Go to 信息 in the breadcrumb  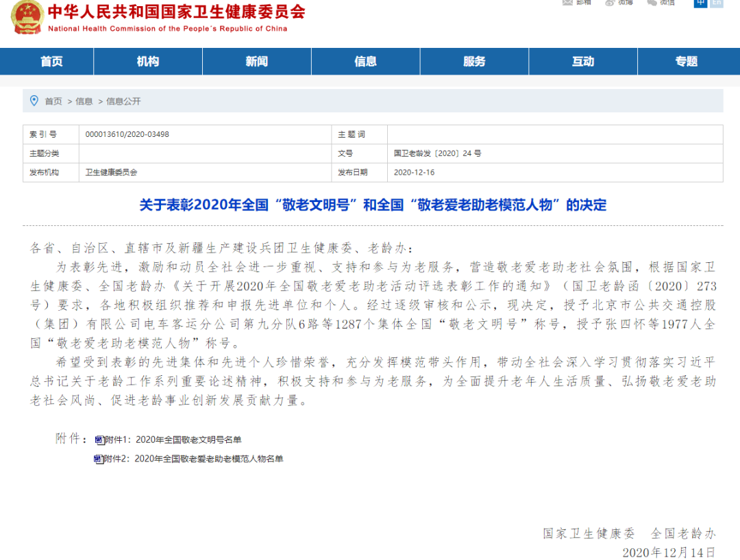click(84, 101)
